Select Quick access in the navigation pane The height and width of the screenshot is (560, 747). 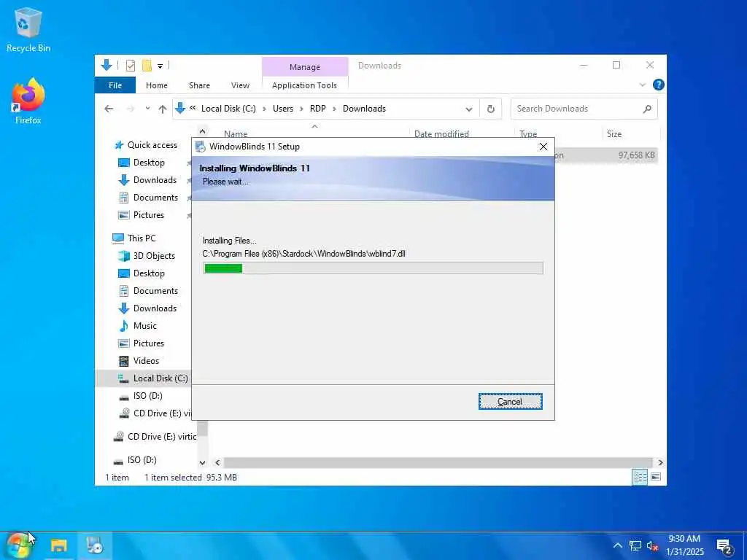[x=146, y=145]
